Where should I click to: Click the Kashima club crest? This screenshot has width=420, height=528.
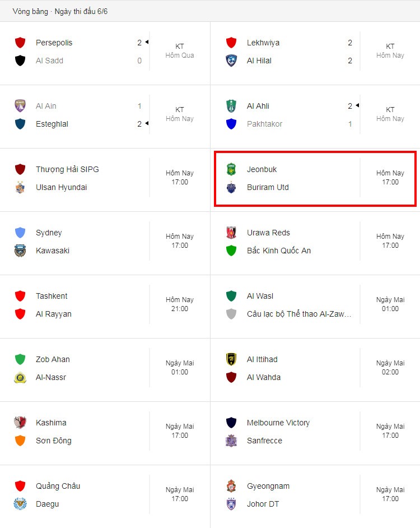(20, 423)
